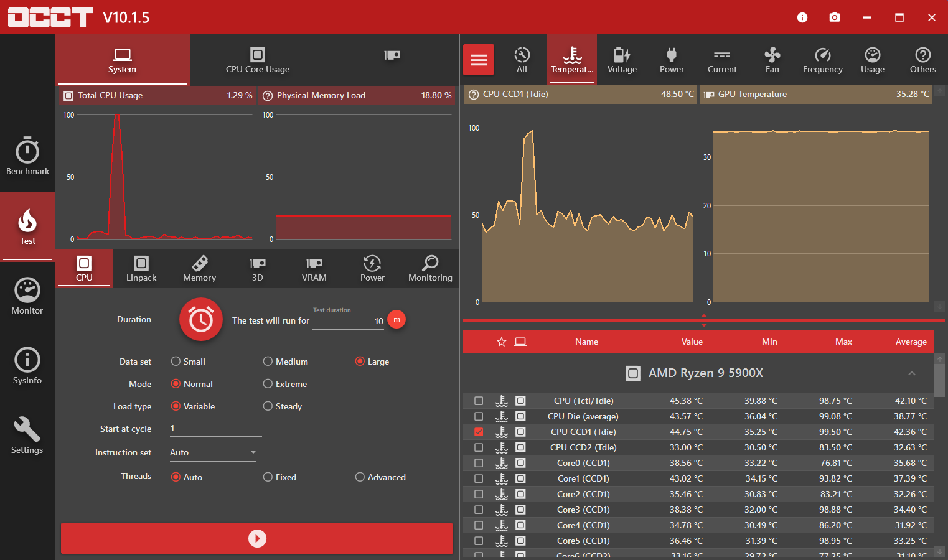Switch to the CPU Core Usage tab

[257, 60]
